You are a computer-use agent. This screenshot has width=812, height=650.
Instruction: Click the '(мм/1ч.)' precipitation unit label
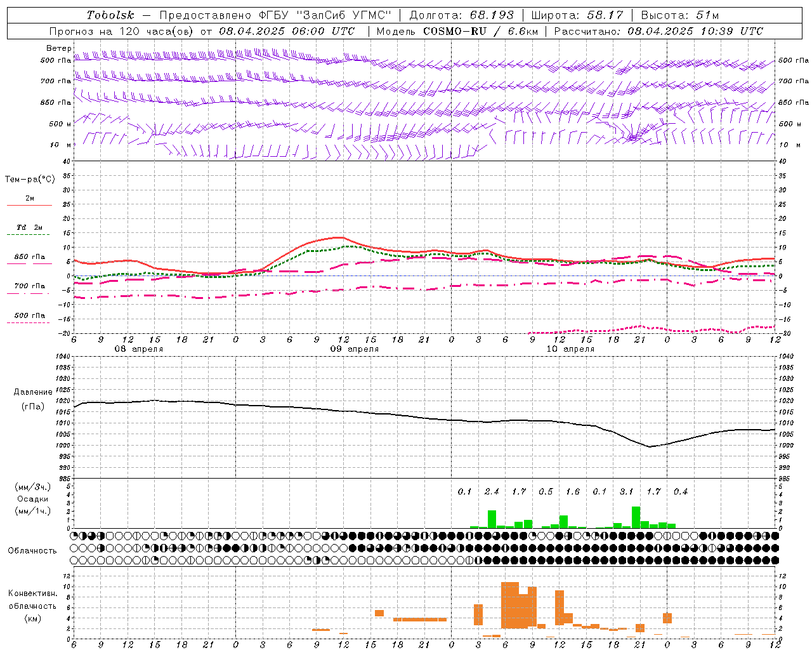[33, 511]
